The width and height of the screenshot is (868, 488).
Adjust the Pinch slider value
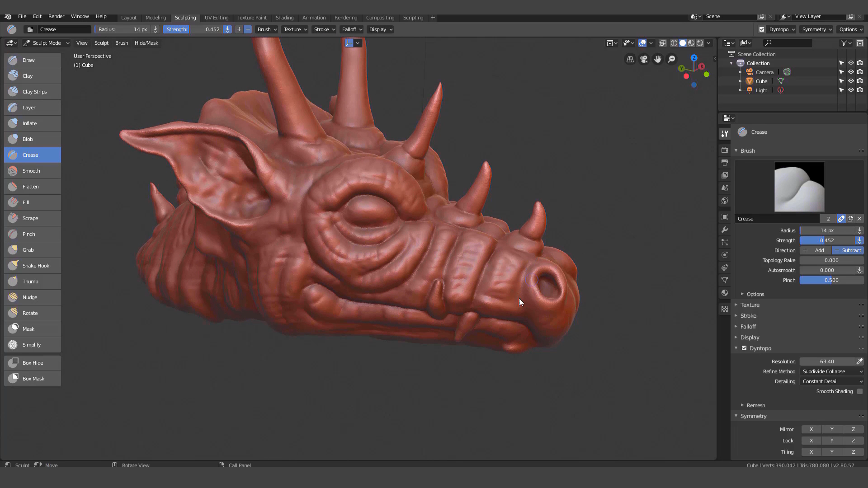832,280
